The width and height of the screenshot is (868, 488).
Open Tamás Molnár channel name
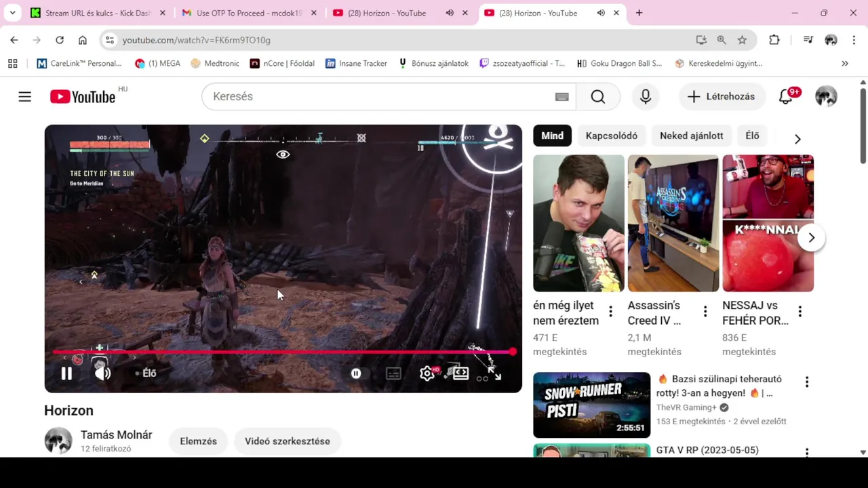click(116, 435)
